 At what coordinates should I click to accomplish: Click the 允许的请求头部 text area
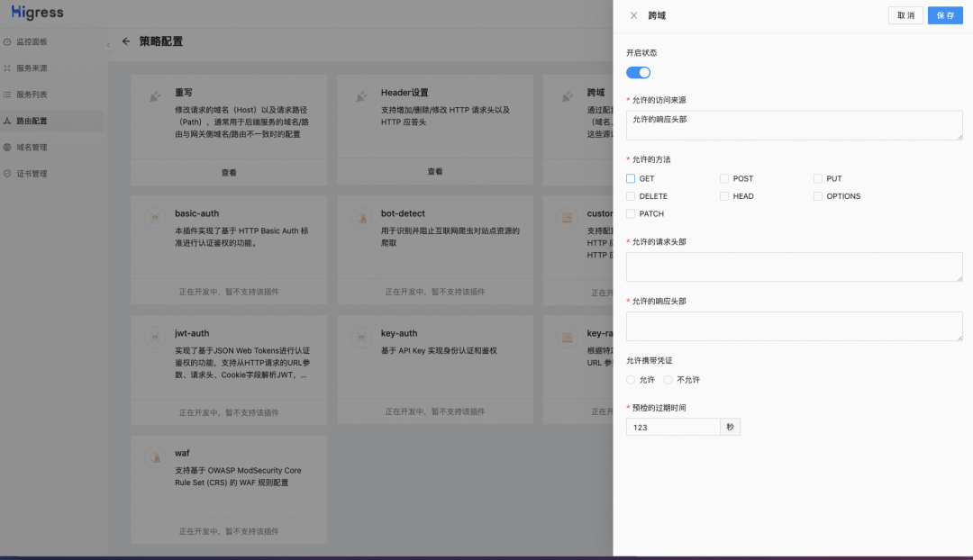click(794, 266)
